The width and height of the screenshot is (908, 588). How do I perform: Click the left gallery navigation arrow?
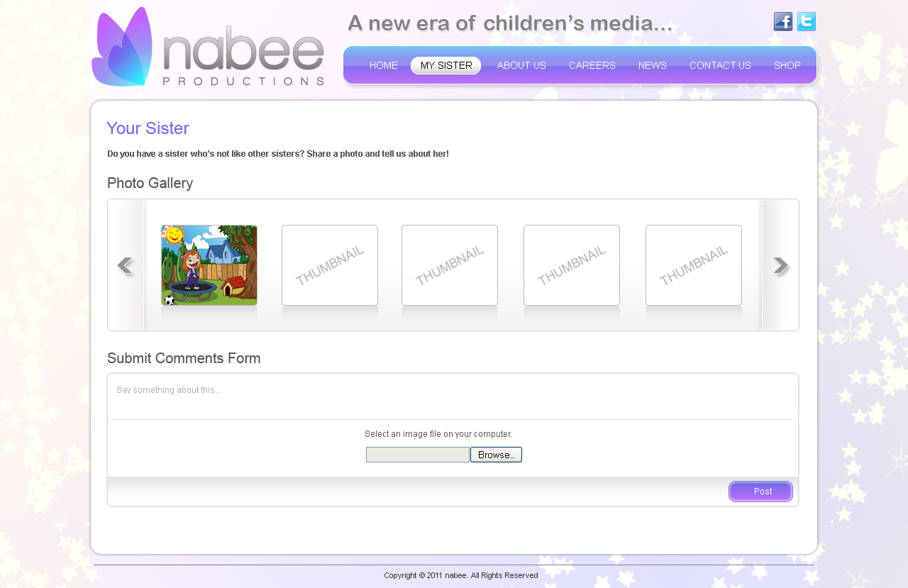tap(125, 265)
